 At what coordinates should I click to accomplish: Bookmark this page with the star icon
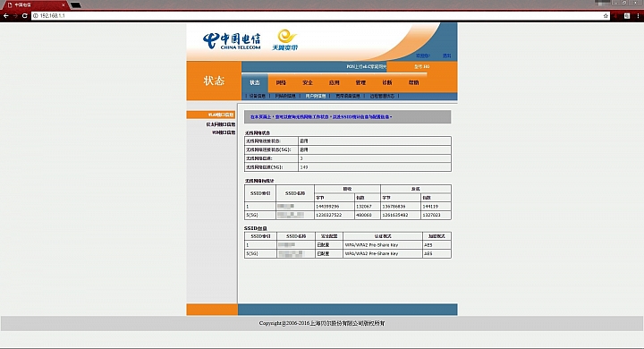click(606, 15)
